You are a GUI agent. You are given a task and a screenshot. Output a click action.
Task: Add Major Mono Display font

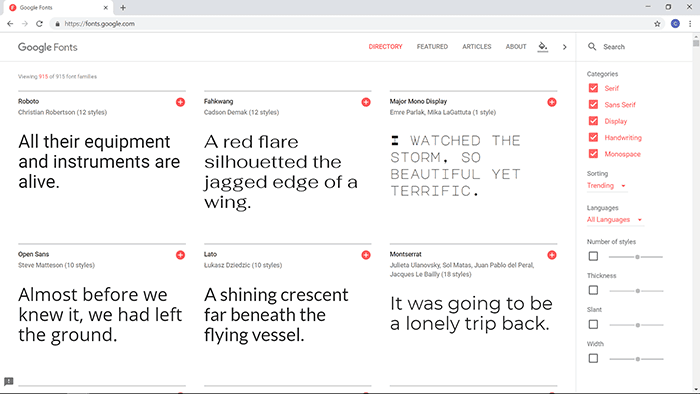[552, 102]
